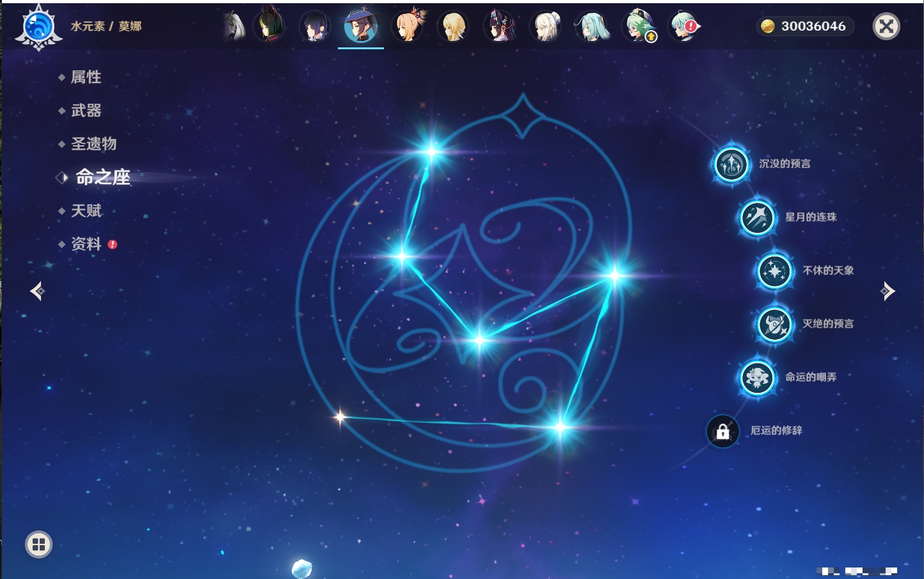924x579 pixels.
Task: Click the 厄运的修辞 label text
Action: [x=776, y=431]
